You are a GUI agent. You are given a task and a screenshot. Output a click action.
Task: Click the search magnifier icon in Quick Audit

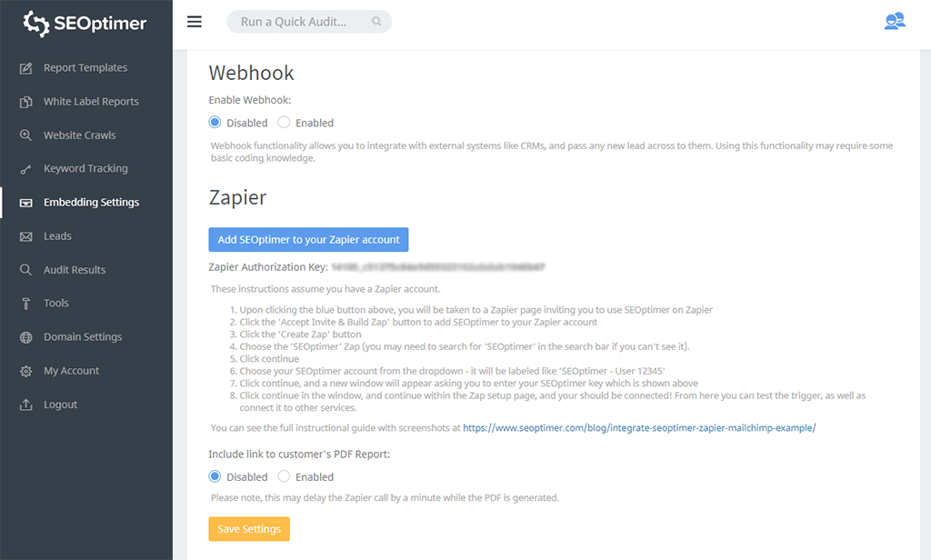pos(377,22)
